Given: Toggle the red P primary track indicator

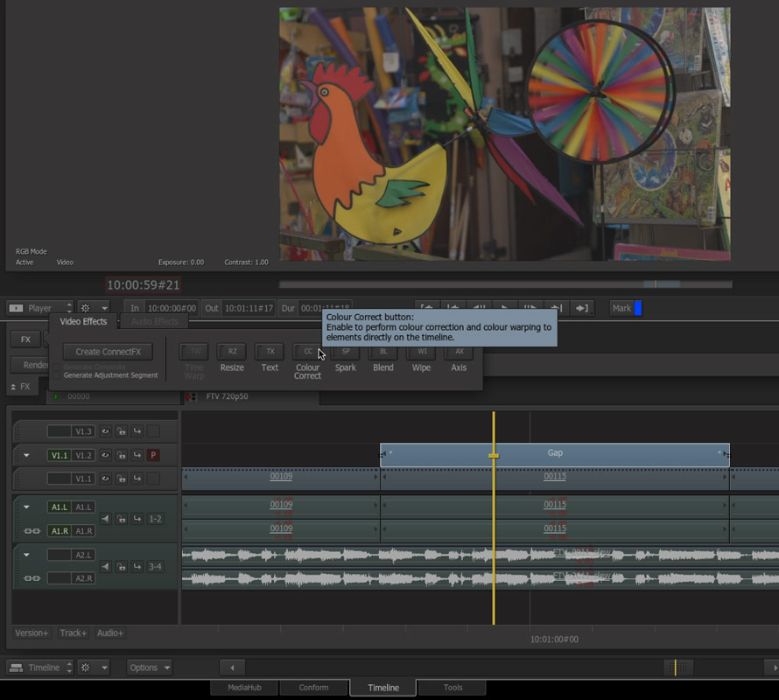Looking at the screenshot, I should pos(153,455).
